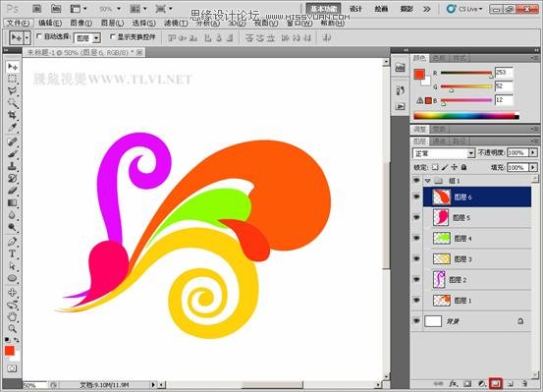Screen dimensions: 543x392
Task: Toggle visibility of the 背景 layer
Action: [416, 321]
